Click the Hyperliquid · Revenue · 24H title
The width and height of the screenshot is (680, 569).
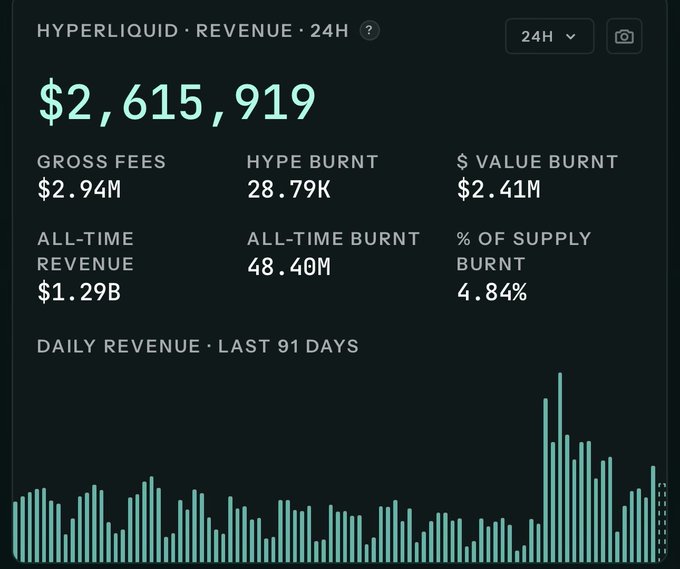[193, 31]
